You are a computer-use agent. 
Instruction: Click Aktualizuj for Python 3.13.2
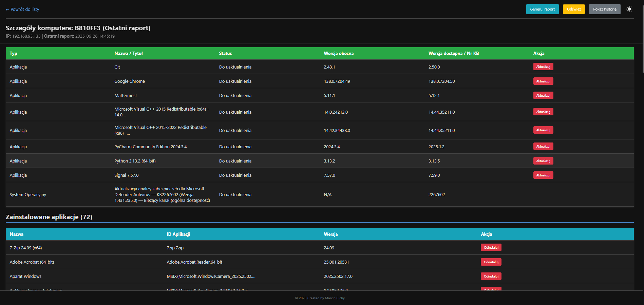click(543, 161)
